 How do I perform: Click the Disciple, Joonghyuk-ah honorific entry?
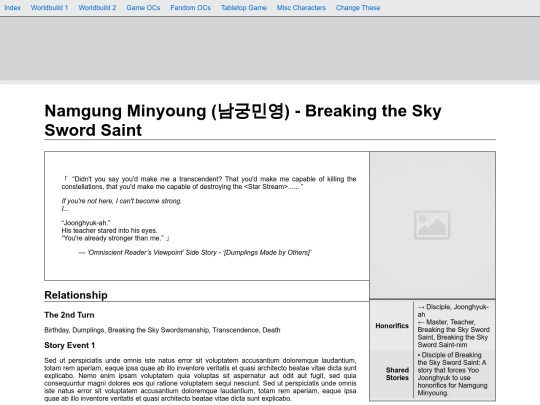(x=453, y=311)
